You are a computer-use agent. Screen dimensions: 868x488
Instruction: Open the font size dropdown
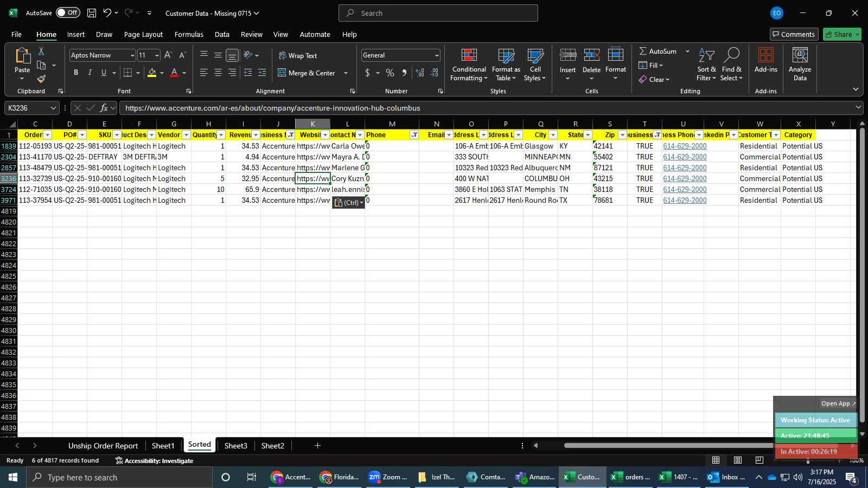coord(157,55)
